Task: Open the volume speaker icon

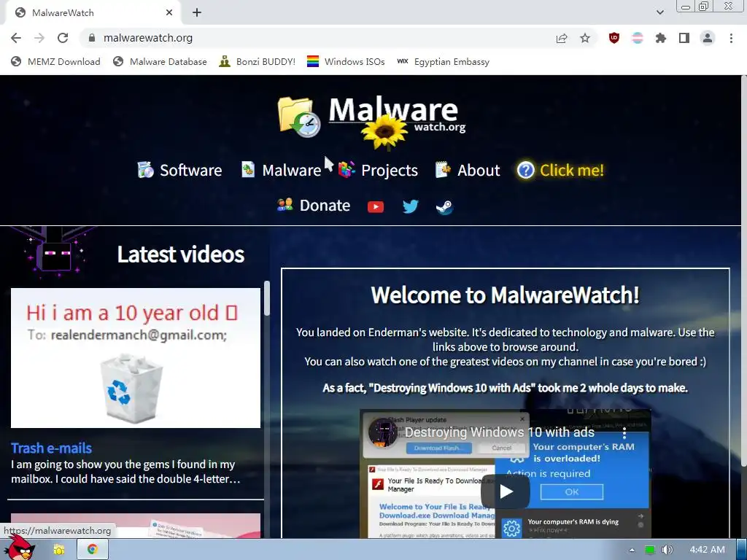Action: (x=667, y=550)
